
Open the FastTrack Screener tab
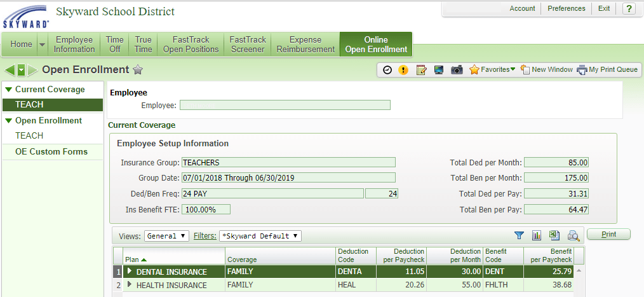click(248, 45)
